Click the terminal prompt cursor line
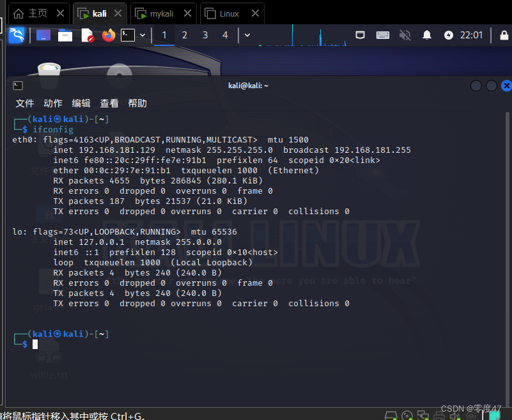 pos(35,344)
